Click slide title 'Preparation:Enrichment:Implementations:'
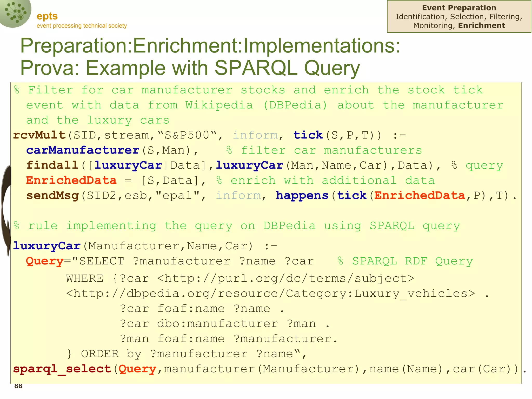Image resolution: width=532 pixels, height=399 pixels. pos(210,46)
